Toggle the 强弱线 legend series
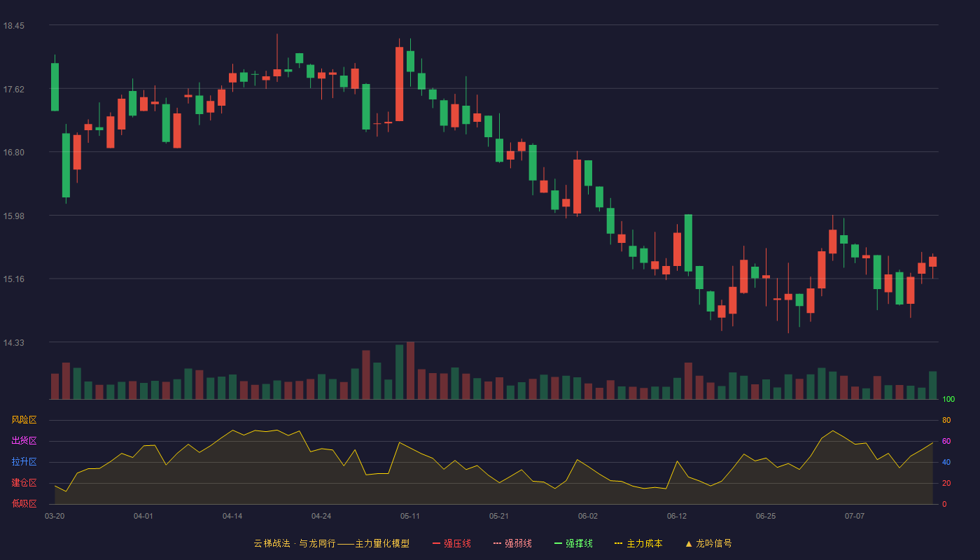980x560 pixels. (512, 543)
